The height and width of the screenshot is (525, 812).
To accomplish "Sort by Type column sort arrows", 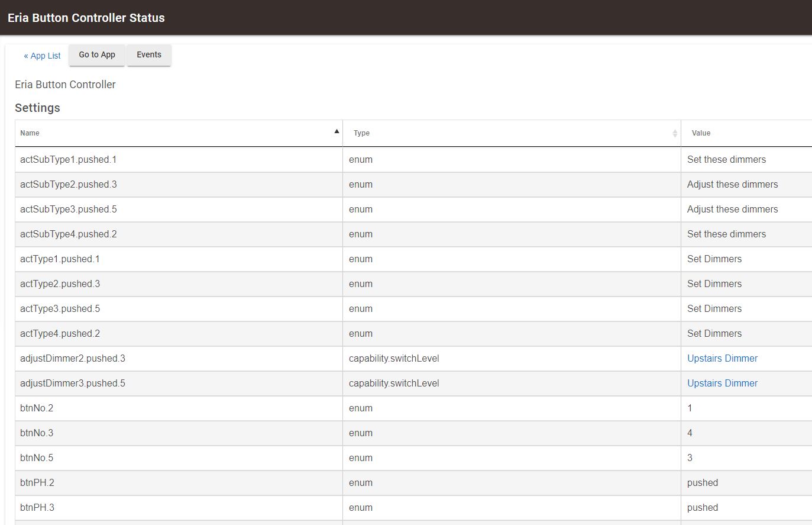I will (x=675, y=133).
